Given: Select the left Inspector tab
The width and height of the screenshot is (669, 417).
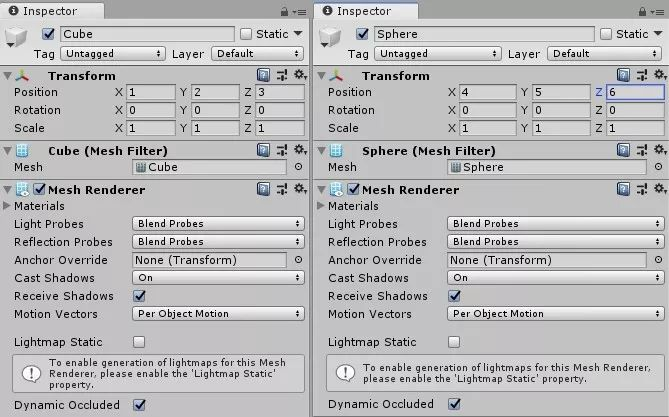Looking at the screenshot, I should pos(52,11).
